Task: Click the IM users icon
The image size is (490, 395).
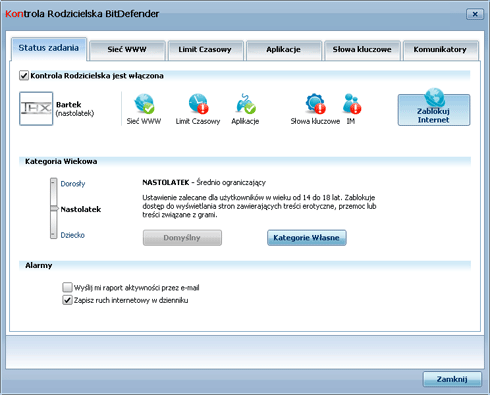Action: (352, 104)
